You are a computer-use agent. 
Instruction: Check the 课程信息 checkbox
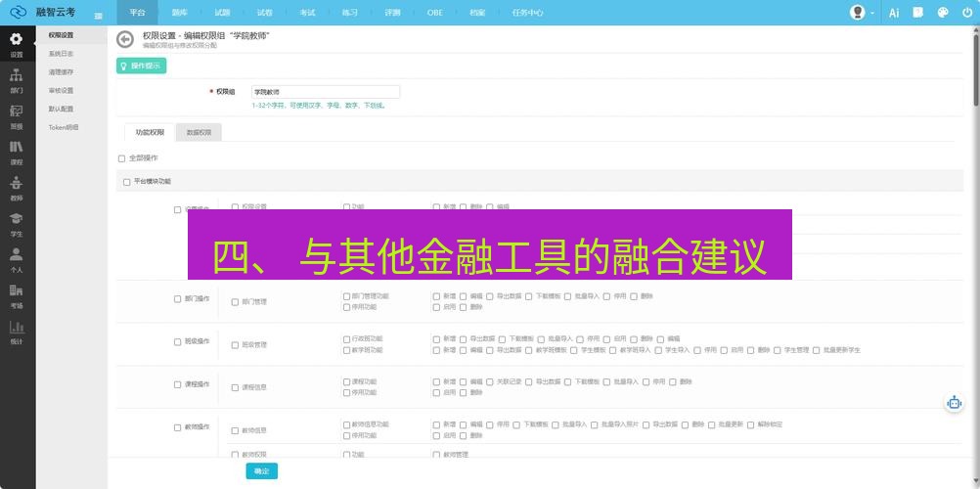pos(235,387)
